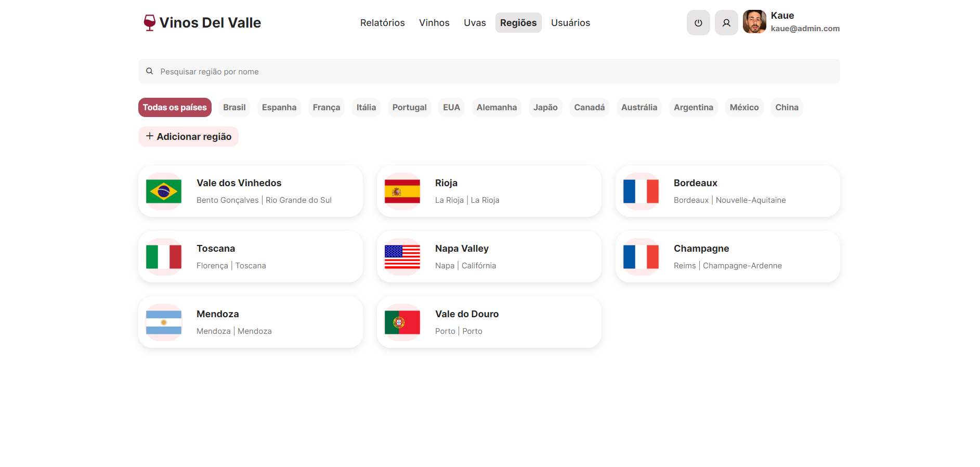Click the USA flag on Napa Valley
Screen dimensions: 980x467
point(402,257)
